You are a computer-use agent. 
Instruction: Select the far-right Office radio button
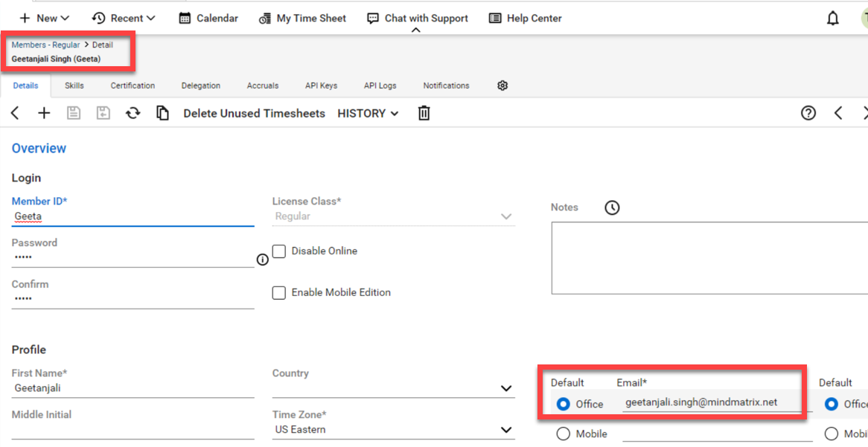tap(832, 405)
